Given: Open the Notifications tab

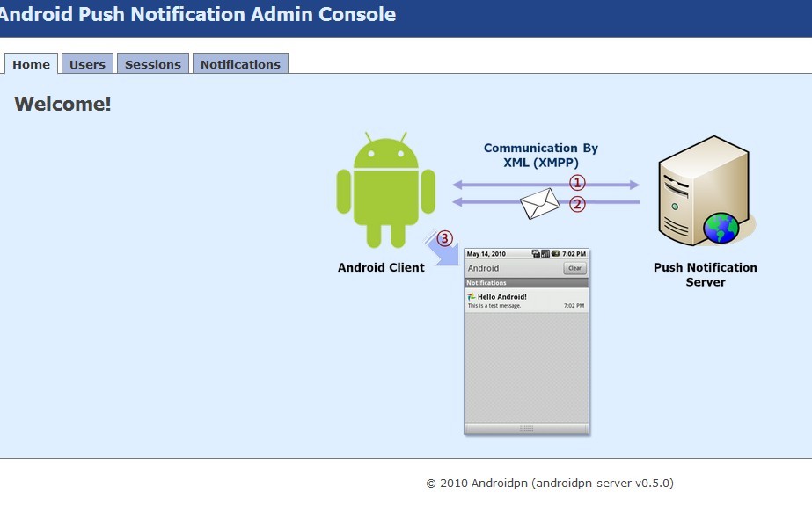Looking at the screenshot, I should (x=240, y=64).
